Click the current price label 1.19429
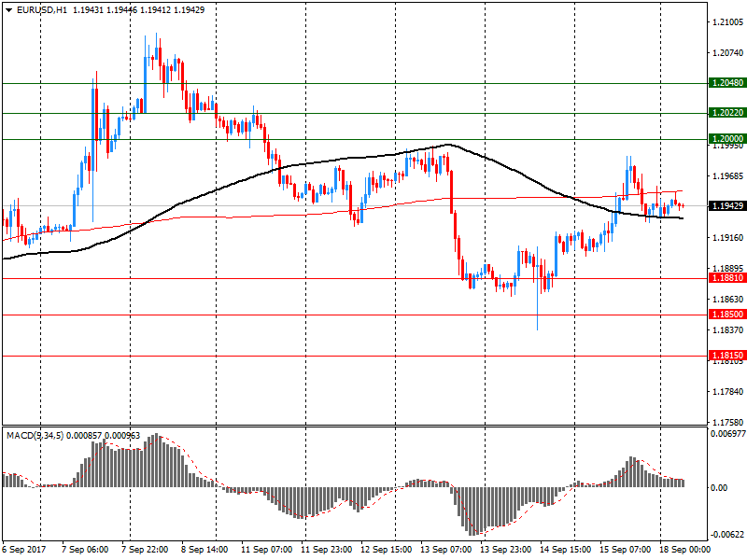Image resolution: width=747 pixels, height=560 pixels. pos(727,205)
